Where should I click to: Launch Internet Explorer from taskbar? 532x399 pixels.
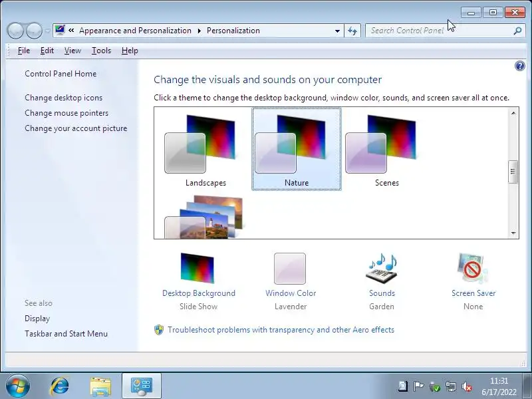click(x=60, y=386)
